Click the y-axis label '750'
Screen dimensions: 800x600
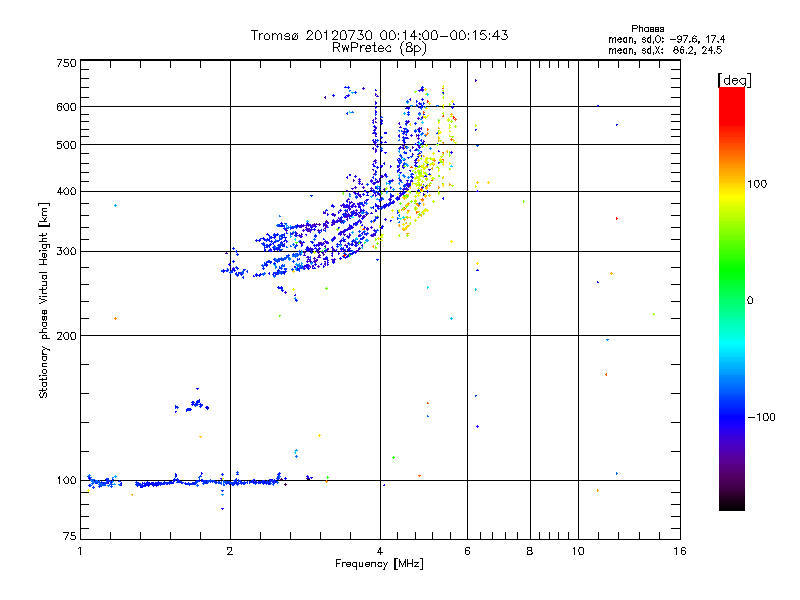(x=66, y=63)
